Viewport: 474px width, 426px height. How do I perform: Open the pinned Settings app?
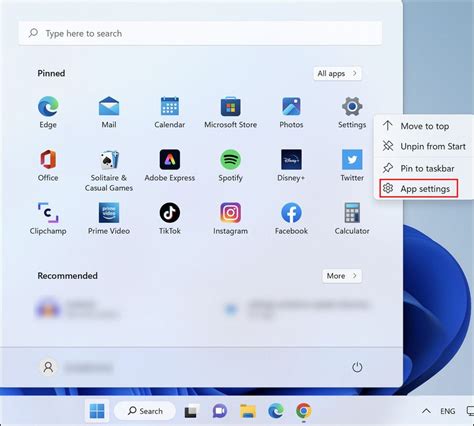[352, 112]
